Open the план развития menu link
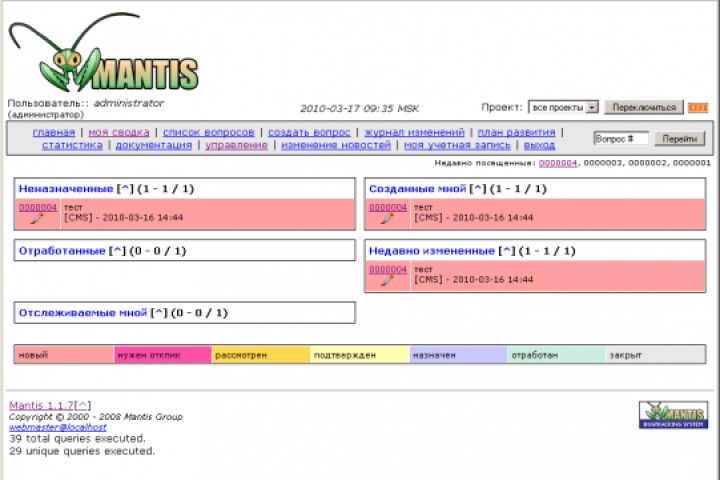 click(517, 132)
